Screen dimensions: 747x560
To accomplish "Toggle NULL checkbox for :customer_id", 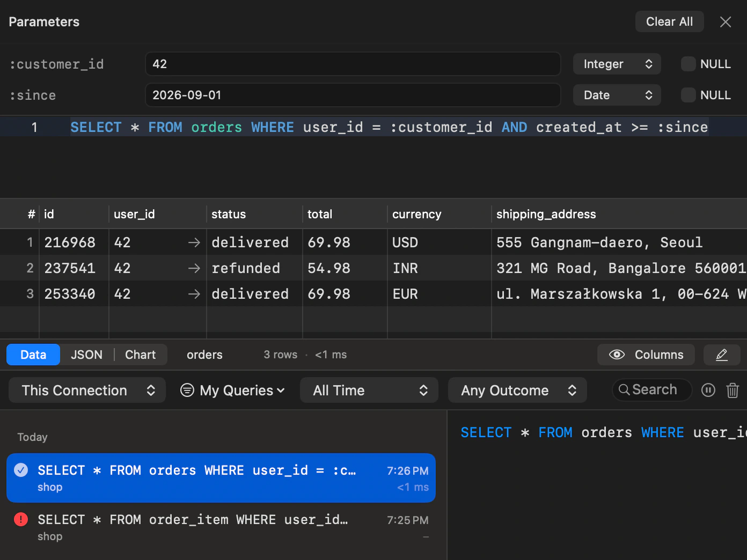I will coord(689,64).
